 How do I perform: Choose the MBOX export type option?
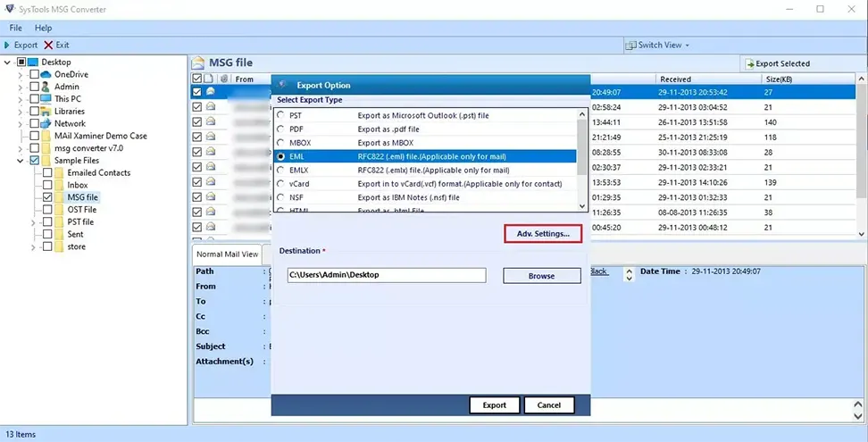point(281,143)
